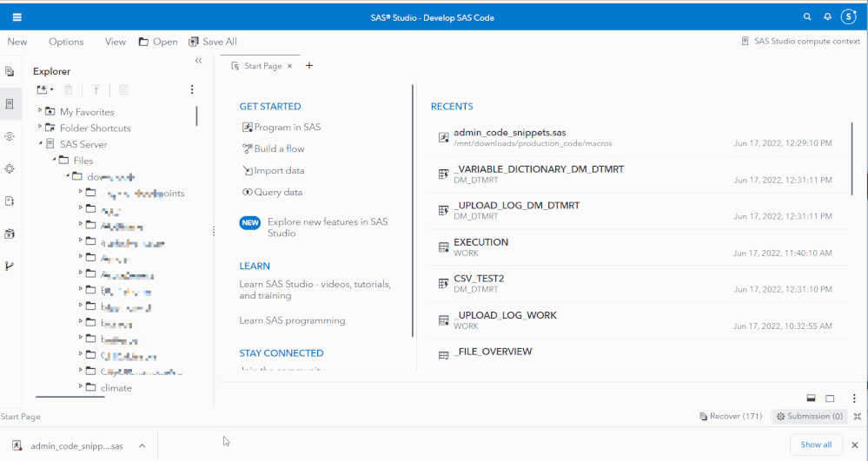Click the Recents list vertical scrollbar
The height and width of the screenshot is (461, 868).
[x=852, y=159]
